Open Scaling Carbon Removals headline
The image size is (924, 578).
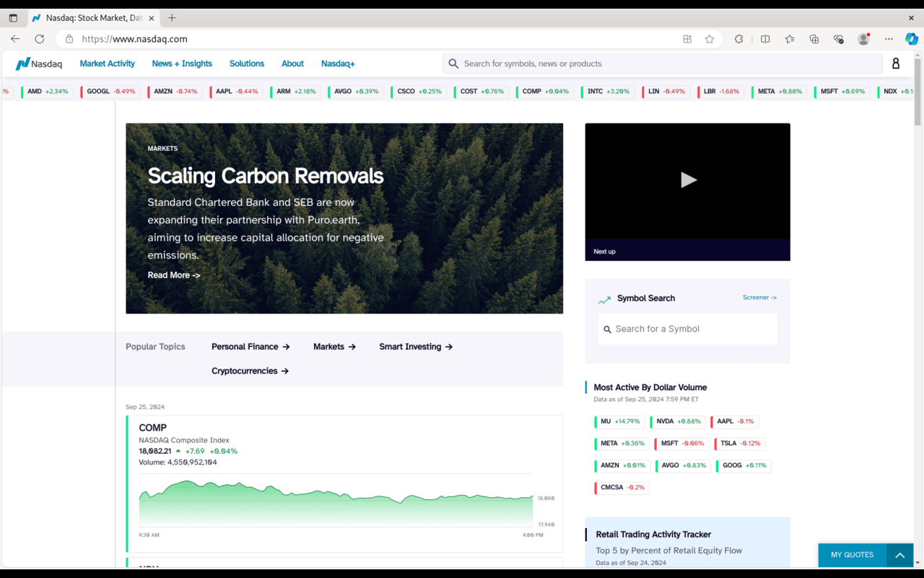(x=266, y=176)
